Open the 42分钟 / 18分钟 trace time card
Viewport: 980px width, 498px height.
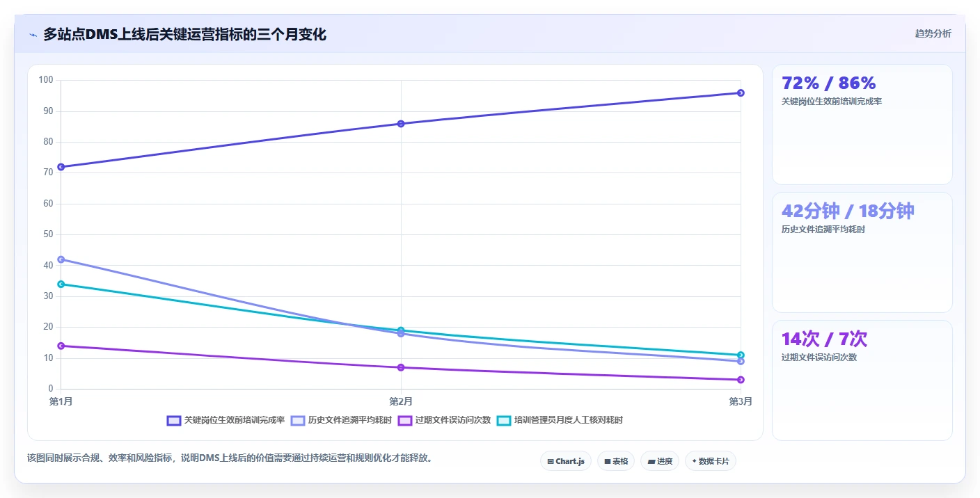(x=862, y=252)
